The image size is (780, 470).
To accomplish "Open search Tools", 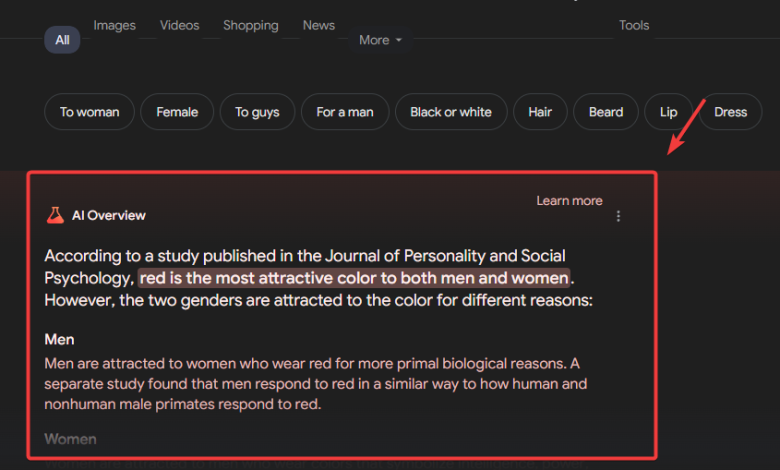I will coord(634,25).
